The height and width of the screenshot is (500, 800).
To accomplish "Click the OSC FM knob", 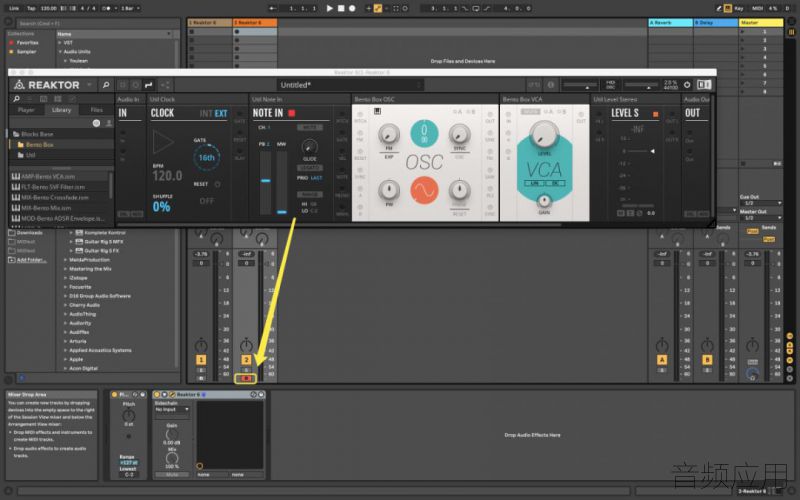I will [389, 134].
